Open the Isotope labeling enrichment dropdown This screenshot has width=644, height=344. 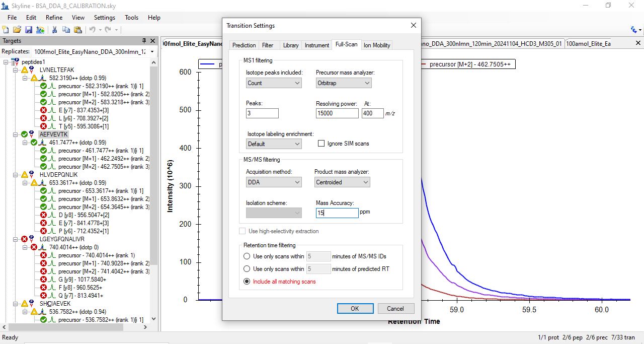(273, 144)
